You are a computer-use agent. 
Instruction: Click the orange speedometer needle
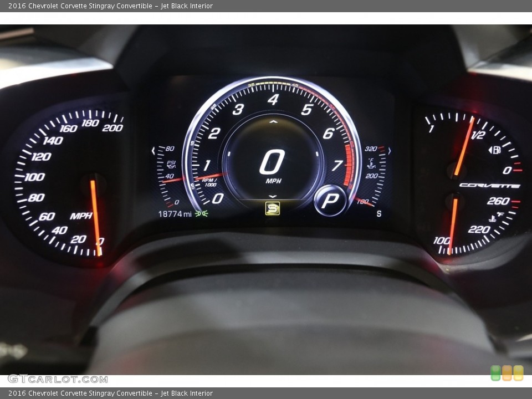tap(96, 217)
